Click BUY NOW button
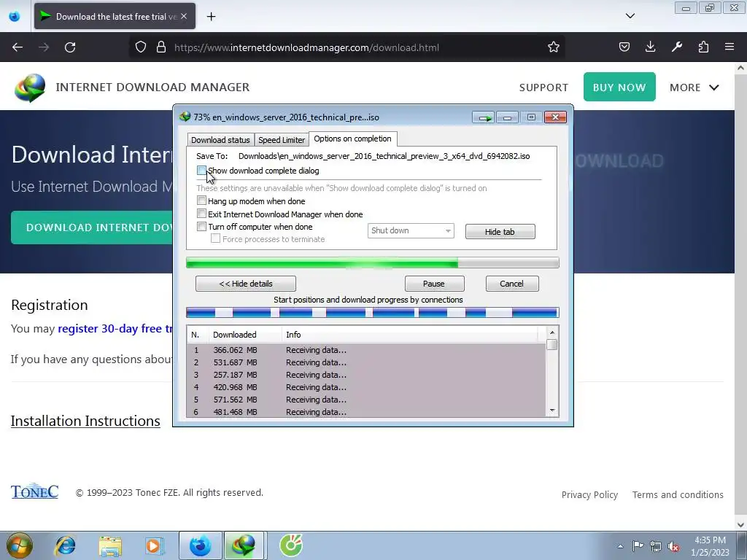747x560 pixels. click(x=619, y=87)
